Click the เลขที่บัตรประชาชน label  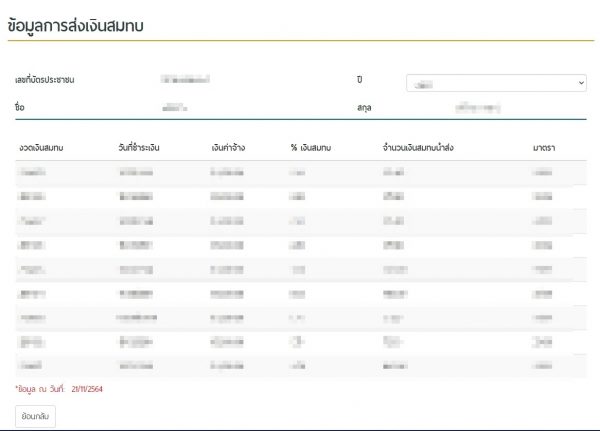(x=46, y=78)
